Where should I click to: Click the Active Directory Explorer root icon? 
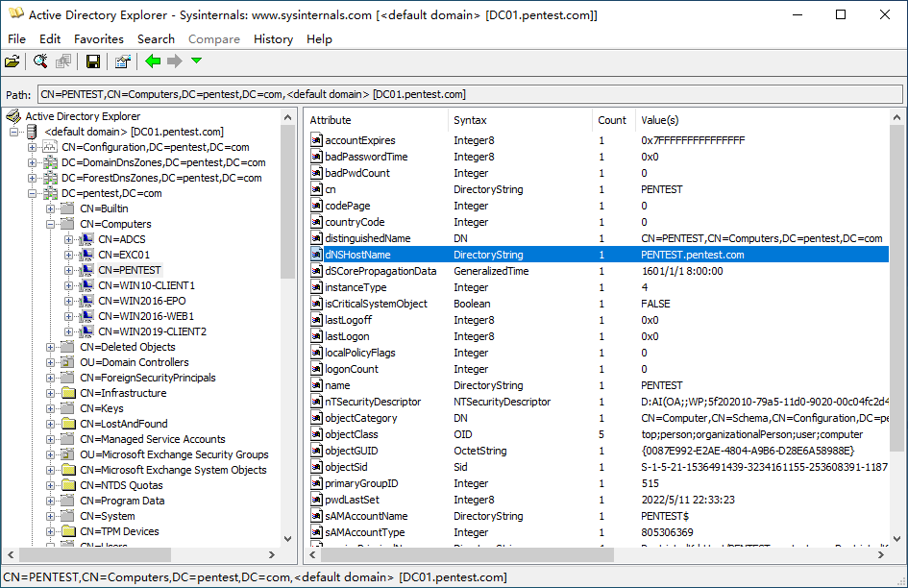(x=12, y=116)
